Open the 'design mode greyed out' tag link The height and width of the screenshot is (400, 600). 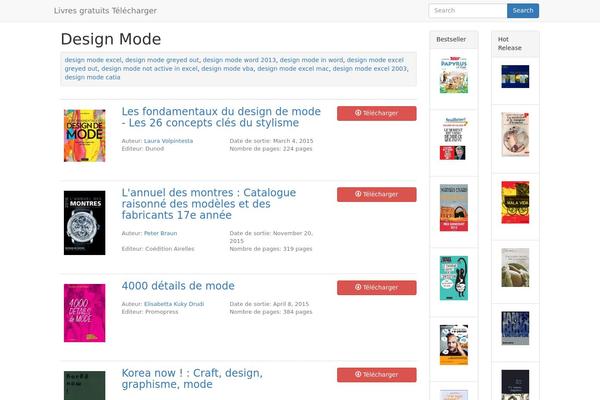162,60
